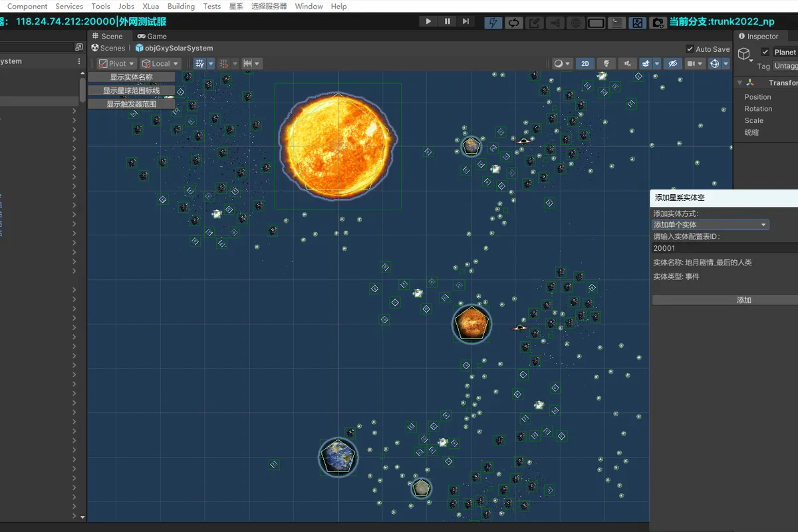The image size is (798, 532).
Task: Click the Step frame button
Action: [465, 22]
